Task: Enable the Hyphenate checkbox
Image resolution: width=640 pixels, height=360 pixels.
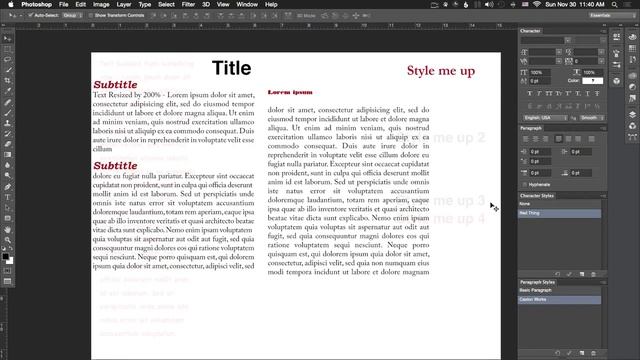Action: tap(524, 184)
